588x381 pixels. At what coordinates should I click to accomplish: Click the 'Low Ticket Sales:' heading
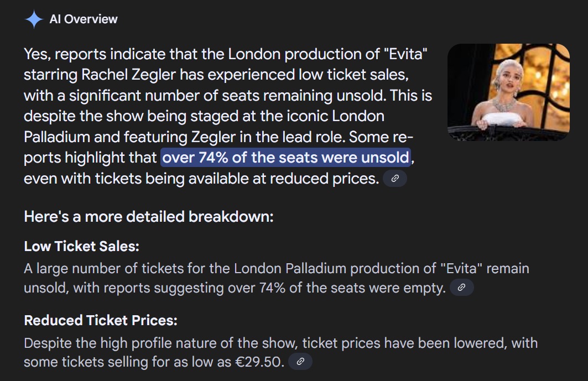[81, 247]
